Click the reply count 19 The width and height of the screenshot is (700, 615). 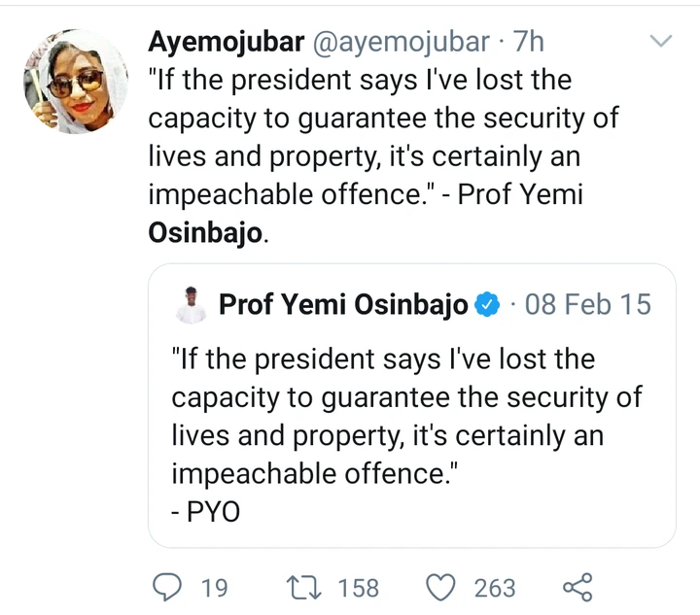tap(213, 587)
